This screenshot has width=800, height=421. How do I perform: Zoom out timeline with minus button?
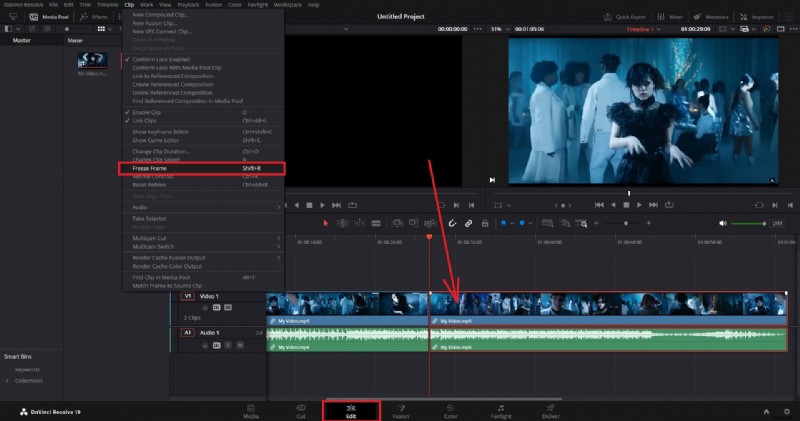(596, 223)
